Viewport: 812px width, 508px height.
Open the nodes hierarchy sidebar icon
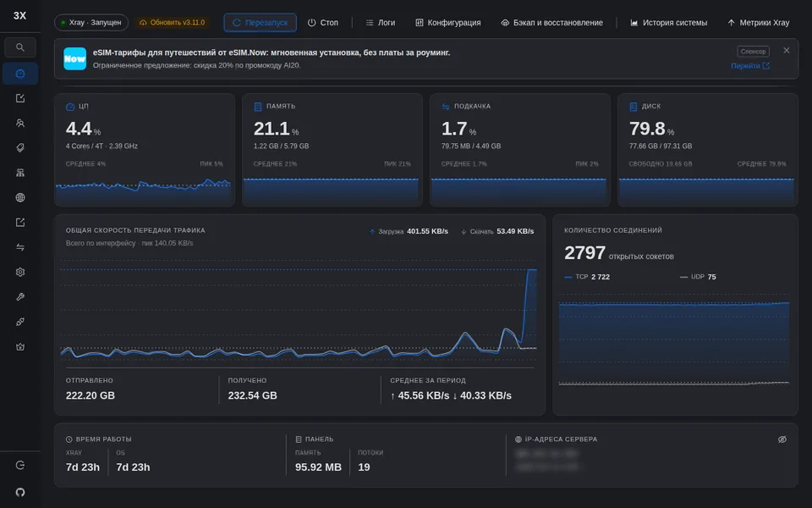coord(20,173)
